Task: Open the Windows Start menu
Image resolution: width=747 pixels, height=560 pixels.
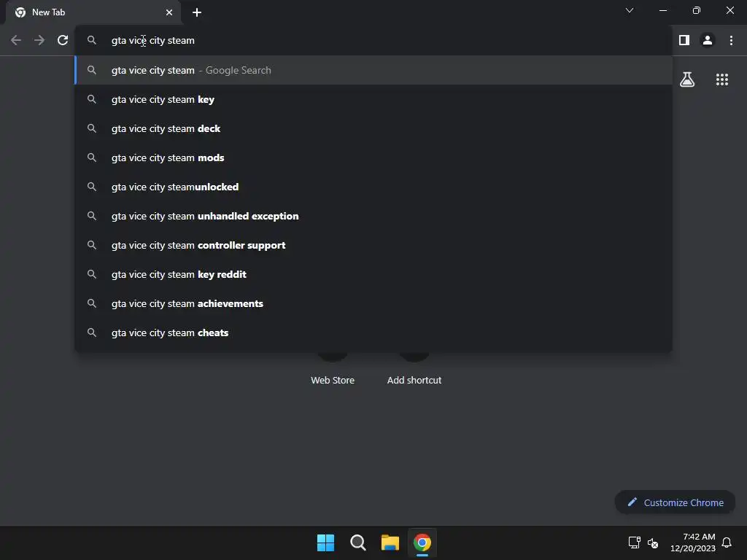Action: pyautogui.click(x=326, y=542)
